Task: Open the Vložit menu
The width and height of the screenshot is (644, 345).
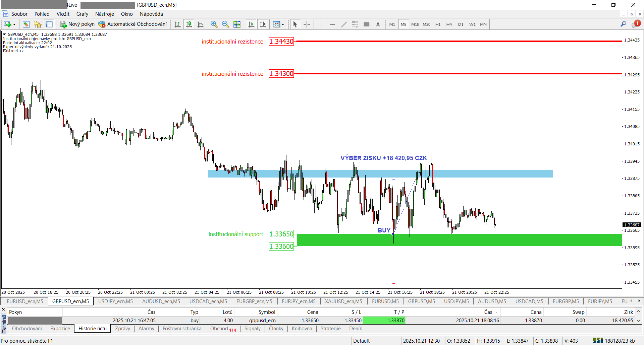Action: coord(63,14)
